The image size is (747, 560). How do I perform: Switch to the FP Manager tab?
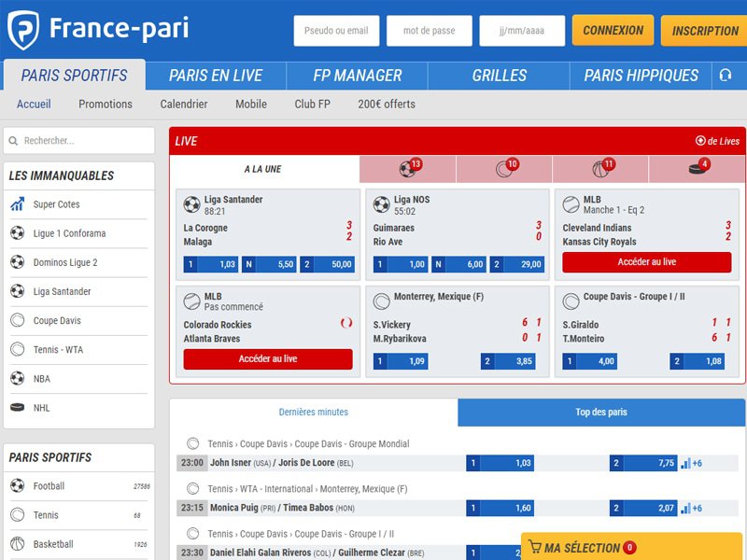click(x=358, y=76)
